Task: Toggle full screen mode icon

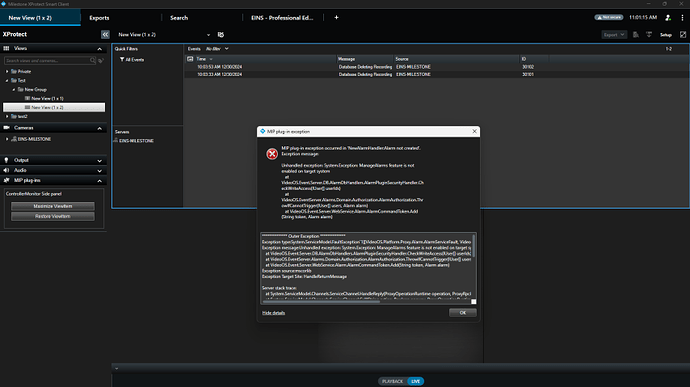Action: click(683, 34)
